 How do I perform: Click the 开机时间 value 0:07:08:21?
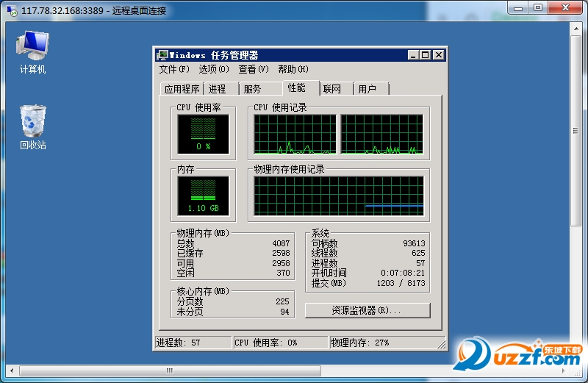403,273
